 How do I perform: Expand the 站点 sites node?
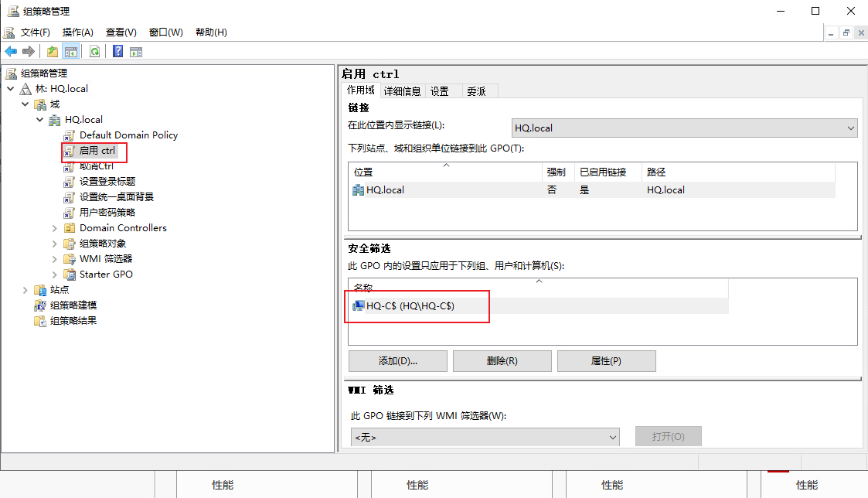coord(25,290)
